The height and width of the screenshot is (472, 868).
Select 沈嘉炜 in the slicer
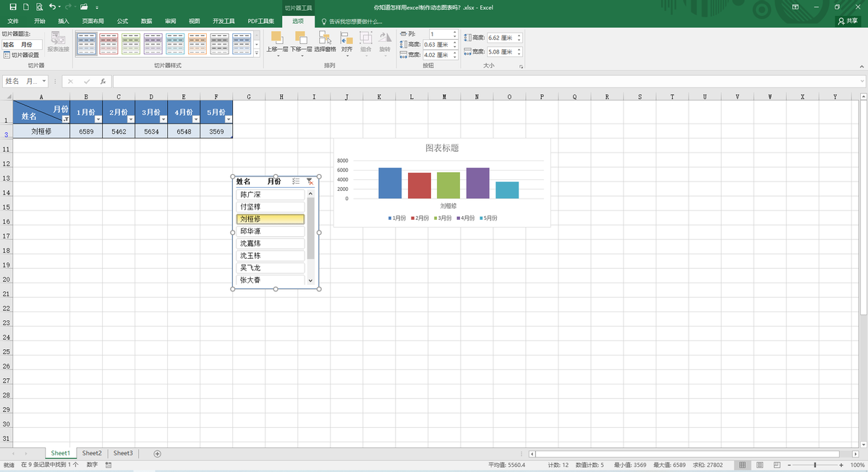pyautogui.click(x=270, y=244)
